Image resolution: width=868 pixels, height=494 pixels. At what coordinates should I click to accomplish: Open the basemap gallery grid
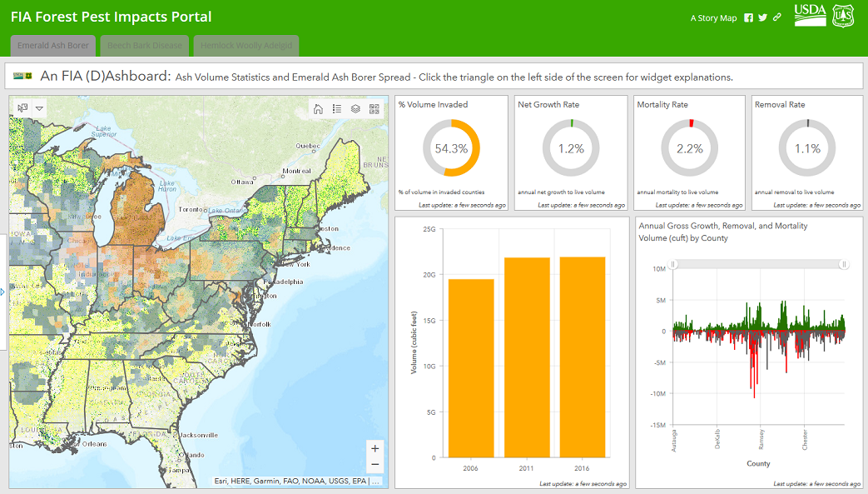click(374, 108)
